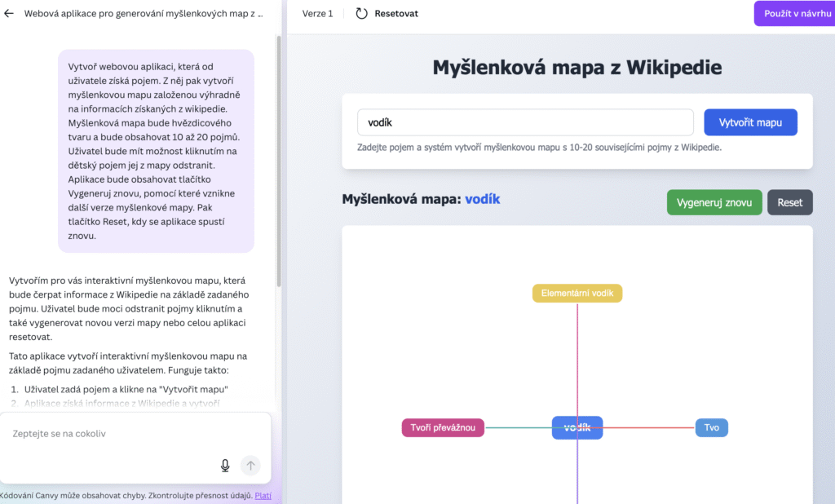This screenshot has width=835, height=504.
Task: Click the user prompt message bubble
Action: point(156,152)
